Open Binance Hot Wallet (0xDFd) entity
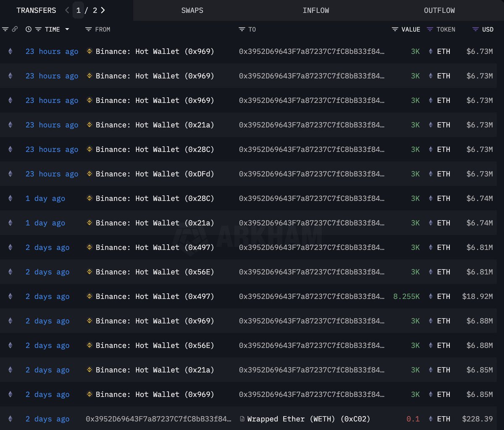 coord(155,174)
